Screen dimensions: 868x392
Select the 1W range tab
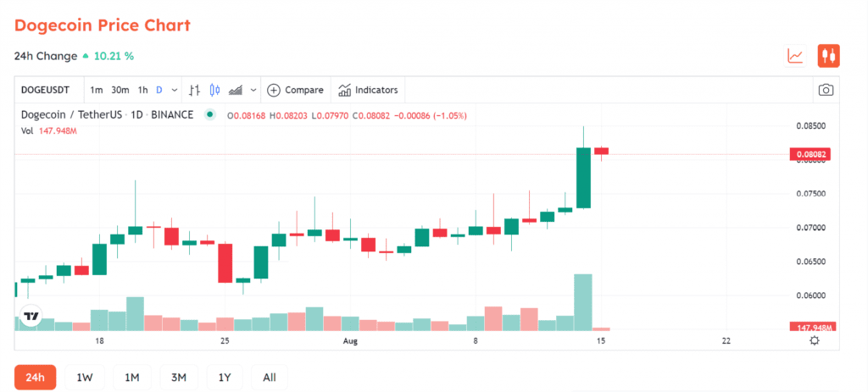click(84, 378)
